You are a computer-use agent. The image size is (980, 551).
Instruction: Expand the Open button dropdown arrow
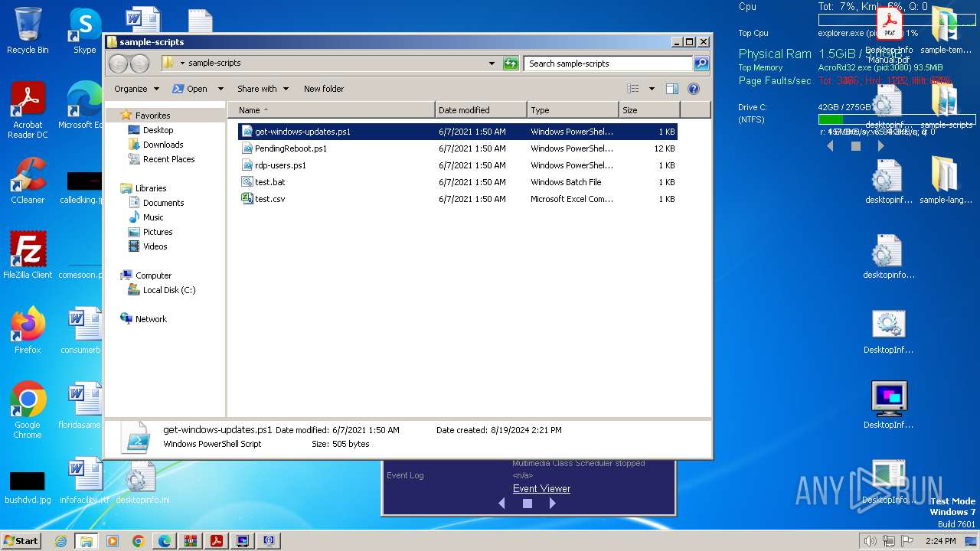click(220, 89)
